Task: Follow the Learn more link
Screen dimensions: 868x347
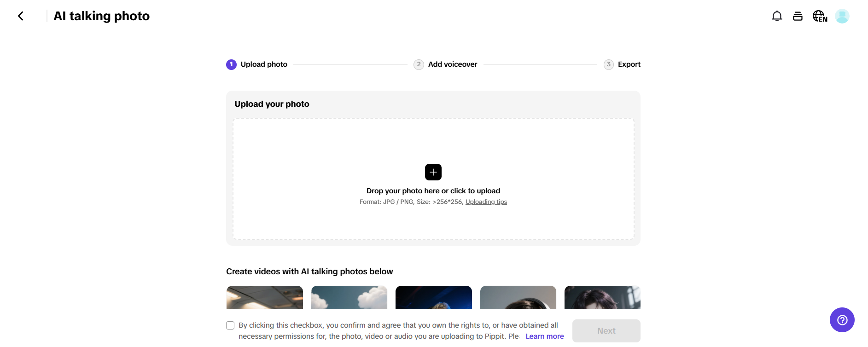Action: 544,336
